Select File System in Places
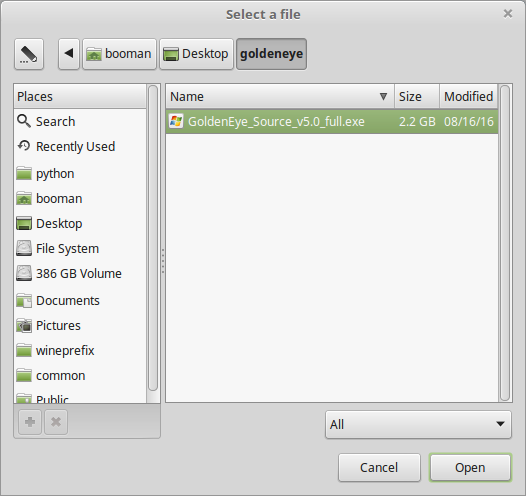Image resolution: width=526 pixels, height=496 pixels. [x=80, y=249]
